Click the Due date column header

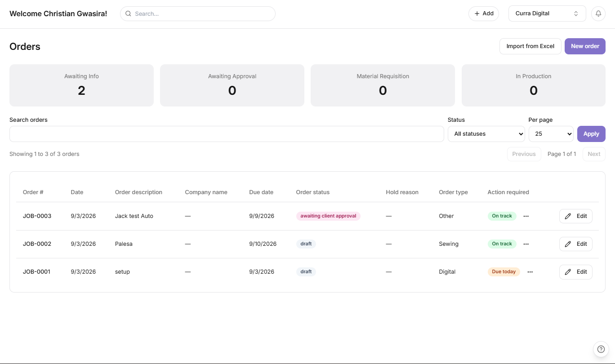261,192
